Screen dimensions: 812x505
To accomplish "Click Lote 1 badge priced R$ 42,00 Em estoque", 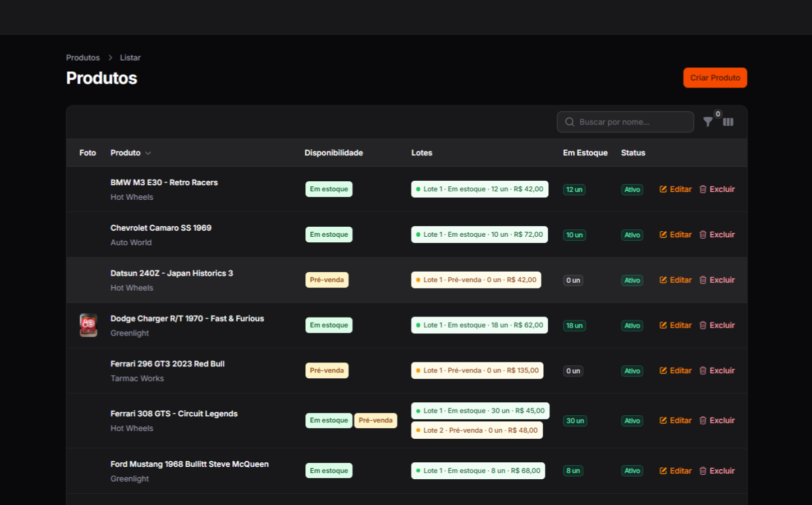I will 480,189.
